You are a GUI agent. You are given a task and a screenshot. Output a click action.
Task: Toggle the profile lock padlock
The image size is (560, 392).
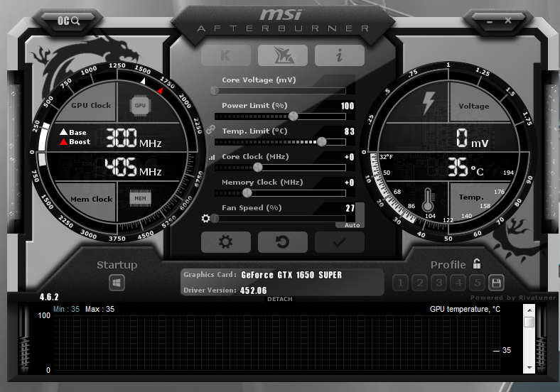coord(477,263)
